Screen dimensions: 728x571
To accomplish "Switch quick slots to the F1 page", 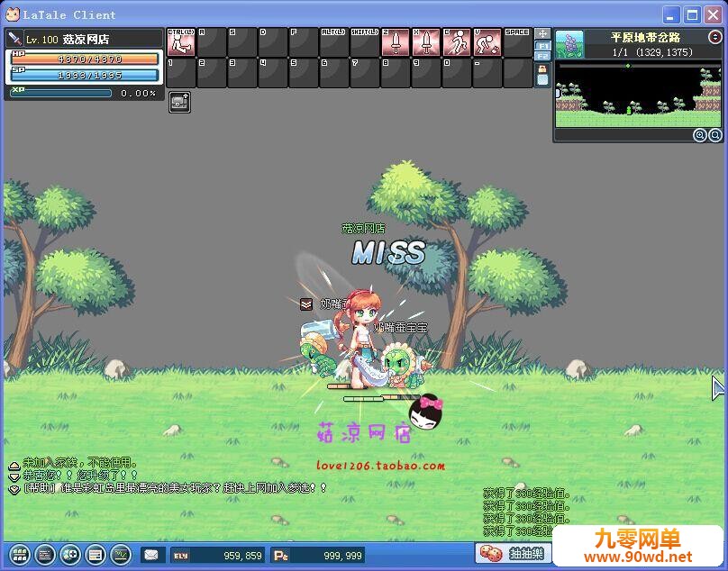I will [x=542, y=46].
